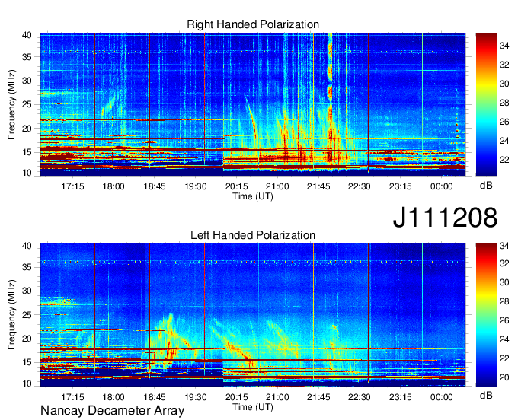Click the "28" value on lower colorbar
The height and width of the screenshot is (420, 518).
[x=504, y=301]
